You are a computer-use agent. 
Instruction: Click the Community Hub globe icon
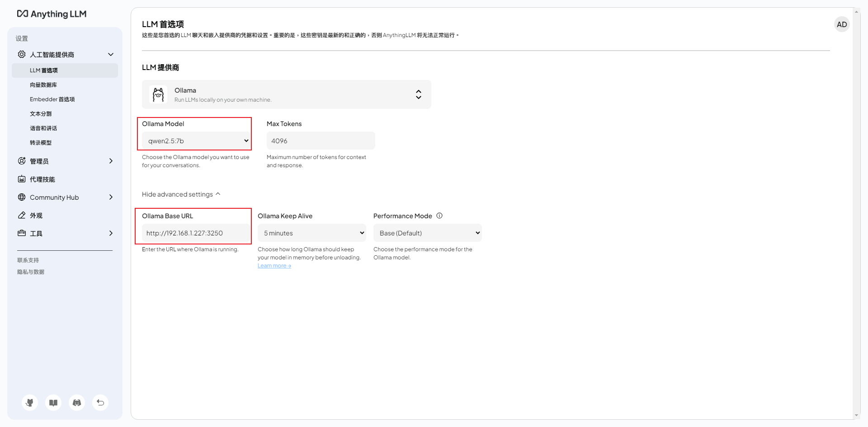[x=22, y=197]
